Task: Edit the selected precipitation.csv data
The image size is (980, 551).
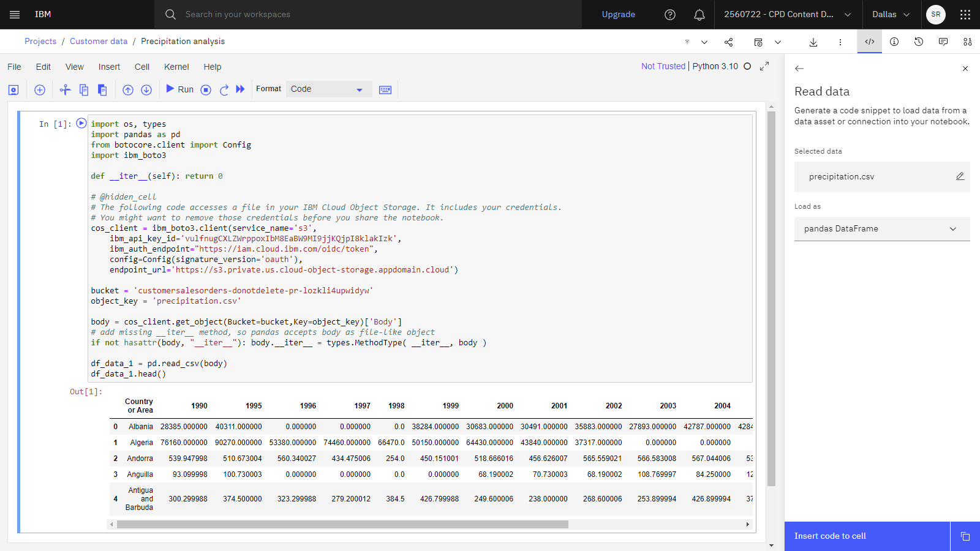Action: click(x=960, y=176)
